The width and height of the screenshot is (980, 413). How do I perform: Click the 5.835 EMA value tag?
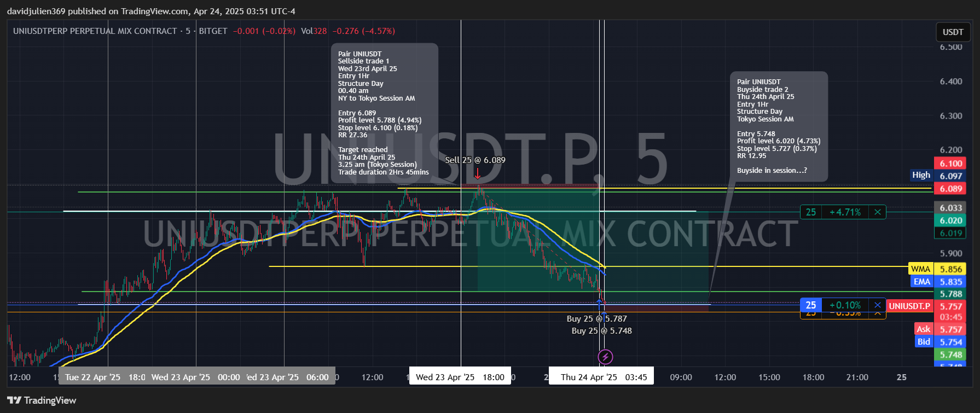coord(951,282)
